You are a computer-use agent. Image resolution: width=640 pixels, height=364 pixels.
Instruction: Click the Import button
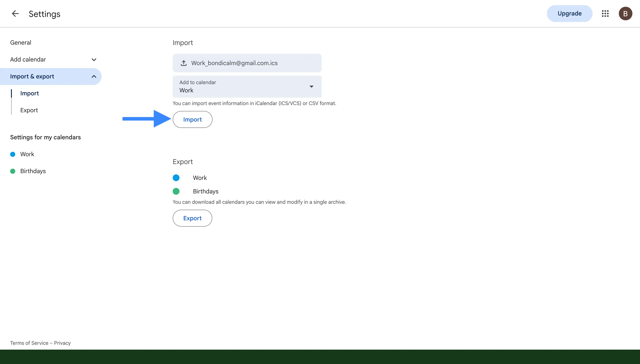pos(192,119)
